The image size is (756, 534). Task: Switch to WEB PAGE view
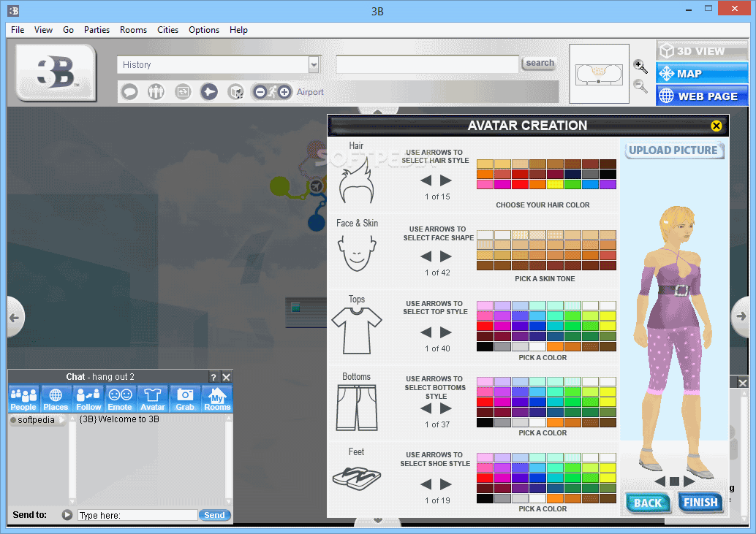click(701, 96)
